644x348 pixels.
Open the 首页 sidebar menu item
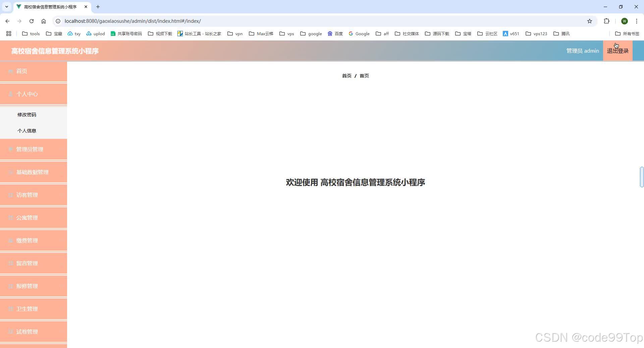[34, 71]
